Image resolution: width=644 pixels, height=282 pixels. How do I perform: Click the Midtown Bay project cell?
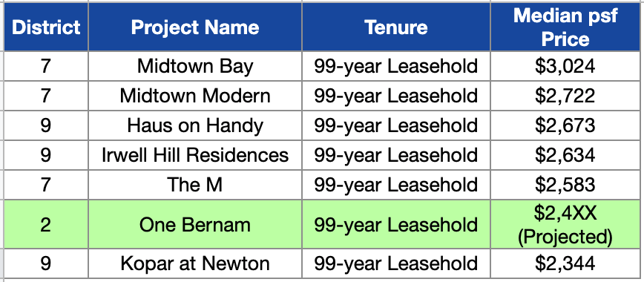click(x=195, y=66)
